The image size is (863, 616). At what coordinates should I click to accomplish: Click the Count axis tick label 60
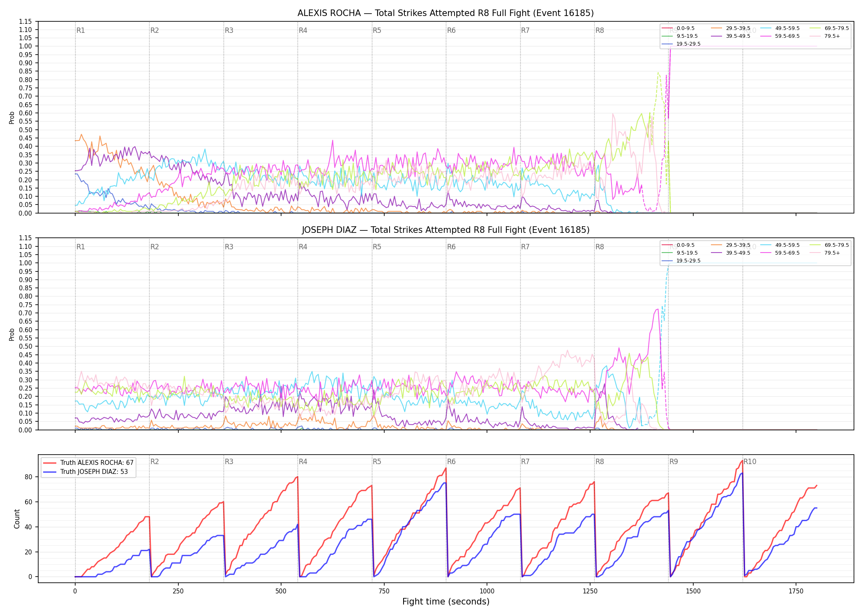(28, 502)
